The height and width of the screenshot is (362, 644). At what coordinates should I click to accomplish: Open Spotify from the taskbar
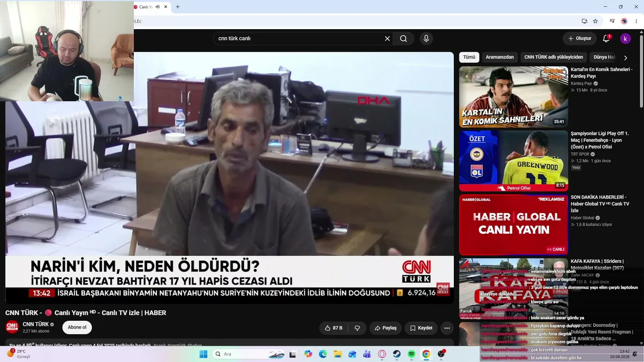[411, 354]
